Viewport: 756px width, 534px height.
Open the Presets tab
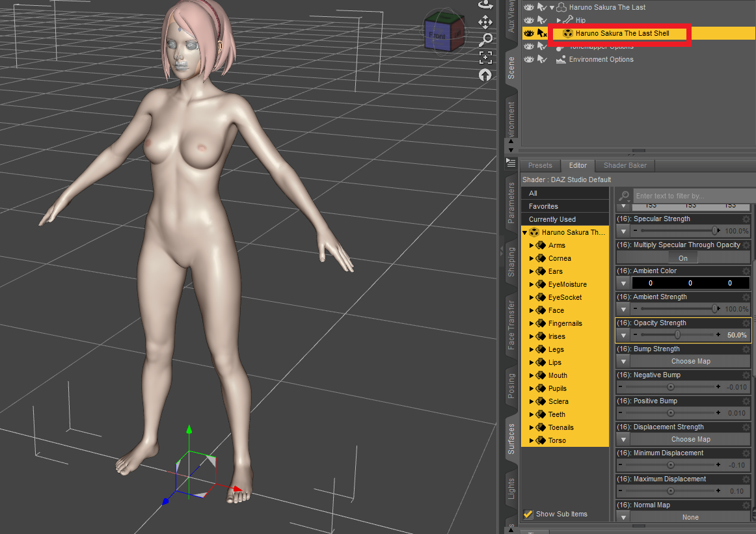540,165
